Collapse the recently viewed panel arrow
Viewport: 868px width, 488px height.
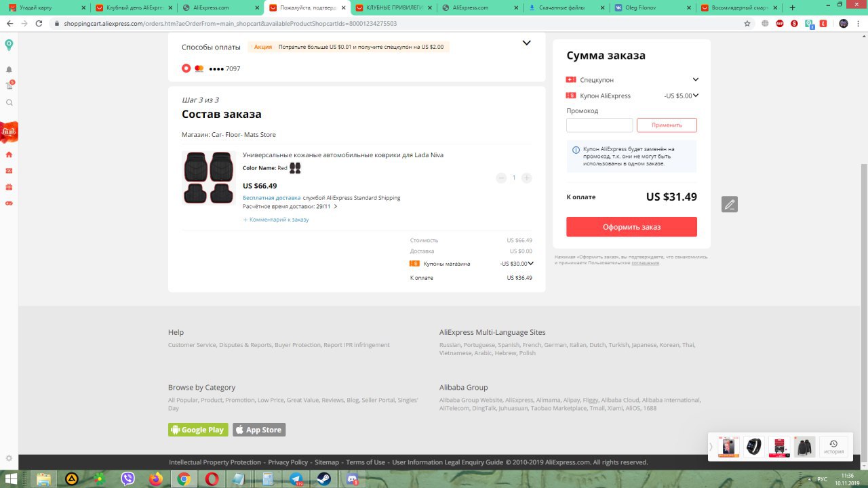(x=711, y=447)
